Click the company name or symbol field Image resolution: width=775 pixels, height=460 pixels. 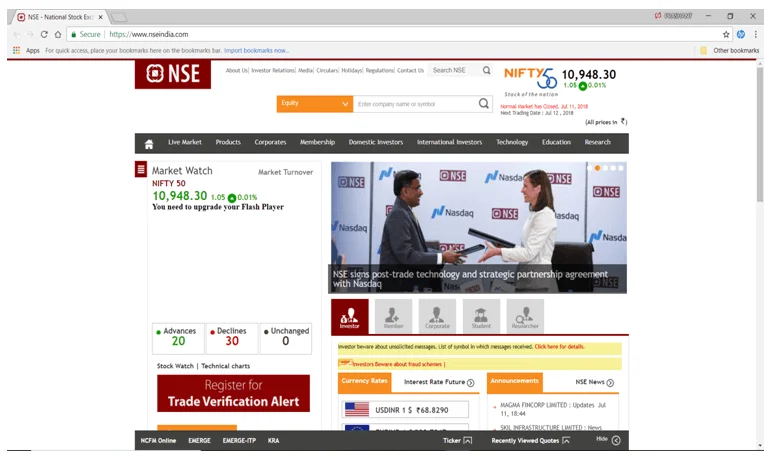point(414,103)
